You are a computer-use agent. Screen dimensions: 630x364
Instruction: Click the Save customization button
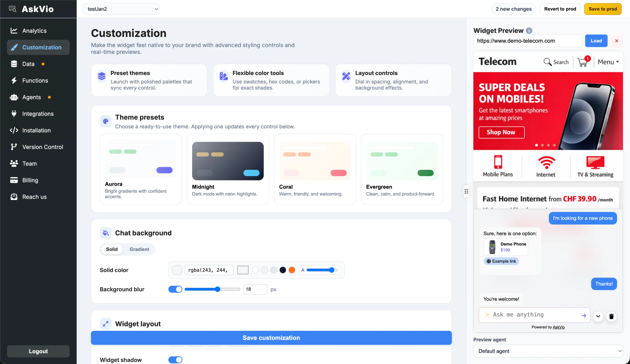click(271, 338)
